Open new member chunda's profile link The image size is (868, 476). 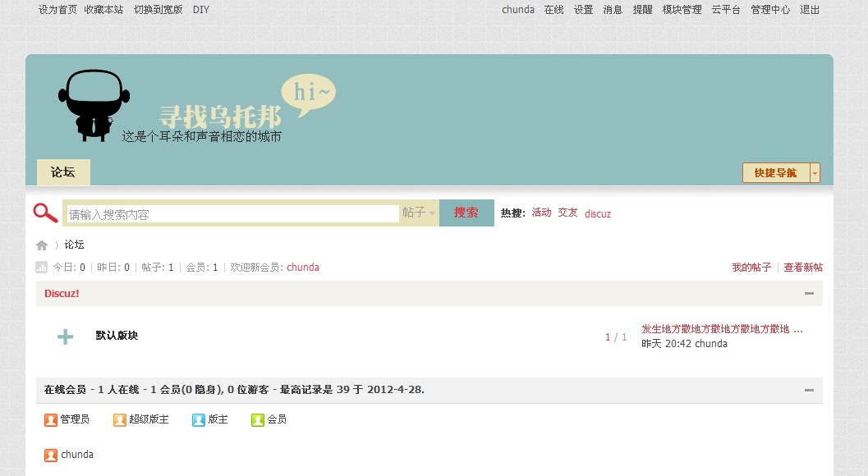pos(303,268)
